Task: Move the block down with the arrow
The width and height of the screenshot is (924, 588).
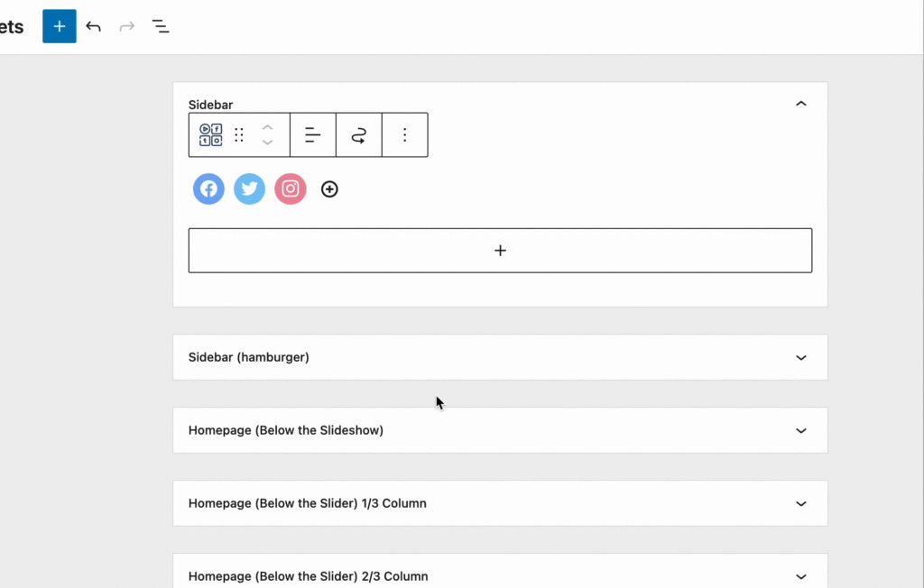Action: click(x=267, y=142)
